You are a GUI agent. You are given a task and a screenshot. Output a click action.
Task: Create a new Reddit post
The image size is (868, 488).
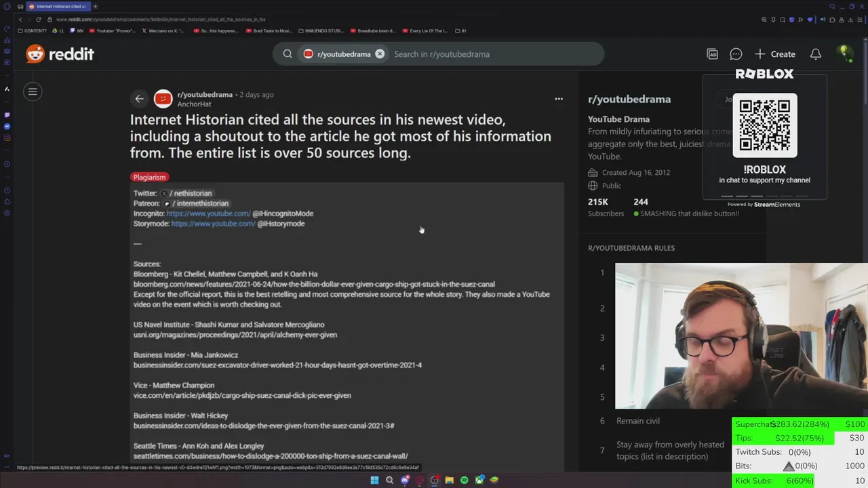point(775,54)
